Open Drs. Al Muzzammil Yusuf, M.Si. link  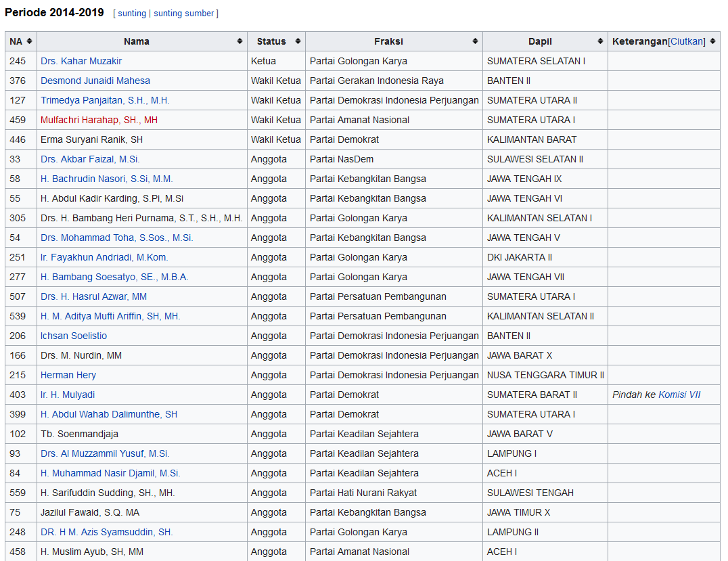(x=105, y=453)
